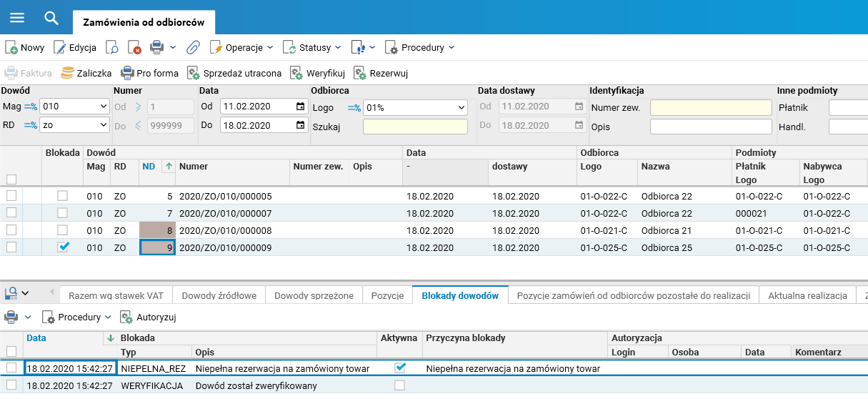Switch to Aktualna realizacja tab
This screenshot has height=399, width=868.
click(807, 295)
